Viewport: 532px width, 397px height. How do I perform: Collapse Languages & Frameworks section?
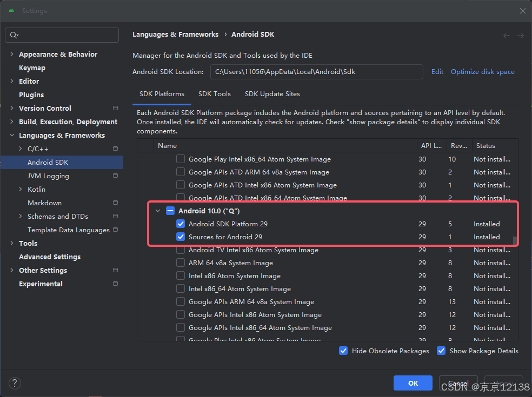pyautogui.click(x=12, y=135)
